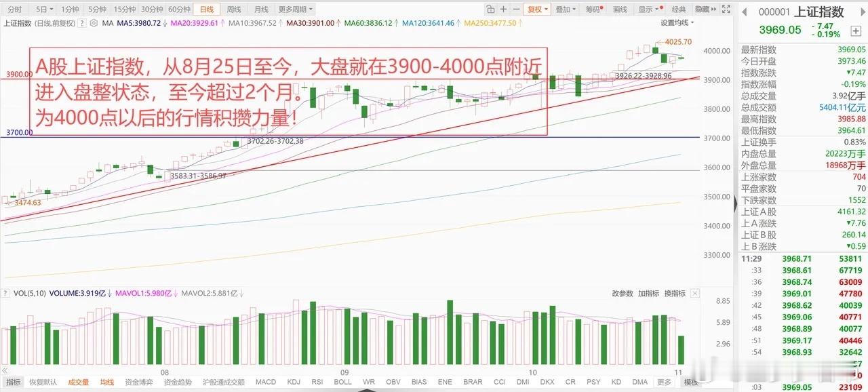The image size is (868, 392).
Task: Zoom in with the plus magnifier icon
Action: tap(503, 8)
